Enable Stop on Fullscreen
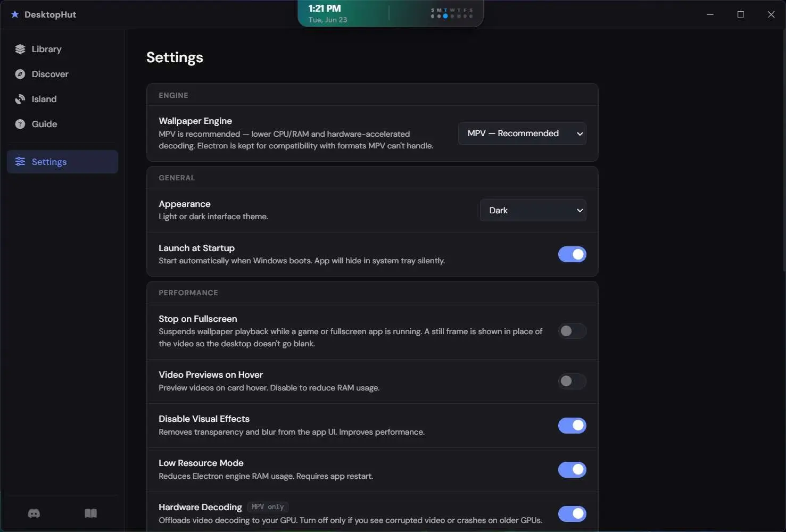786x532 pixels. pos(572,331)
